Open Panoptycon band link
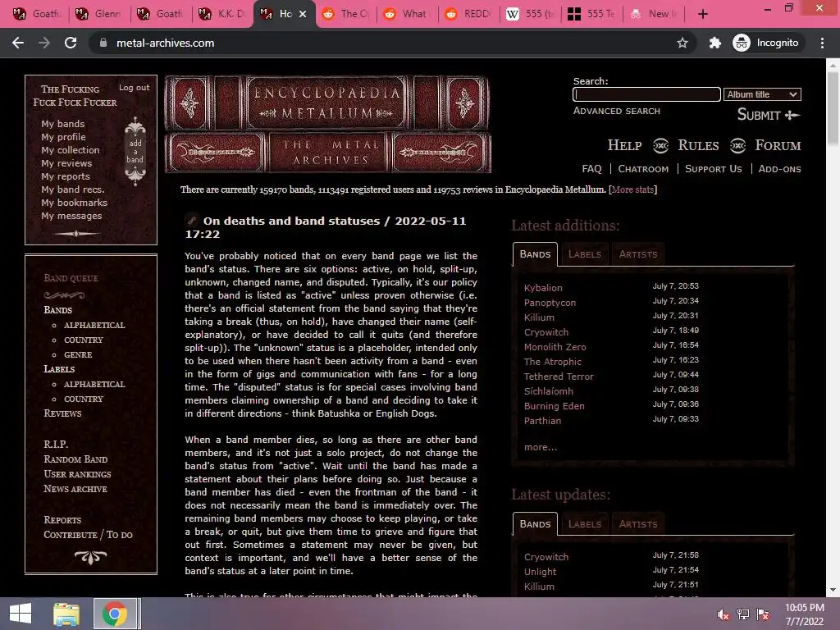Screen dimensions: 840x630 tap(550, 303)
